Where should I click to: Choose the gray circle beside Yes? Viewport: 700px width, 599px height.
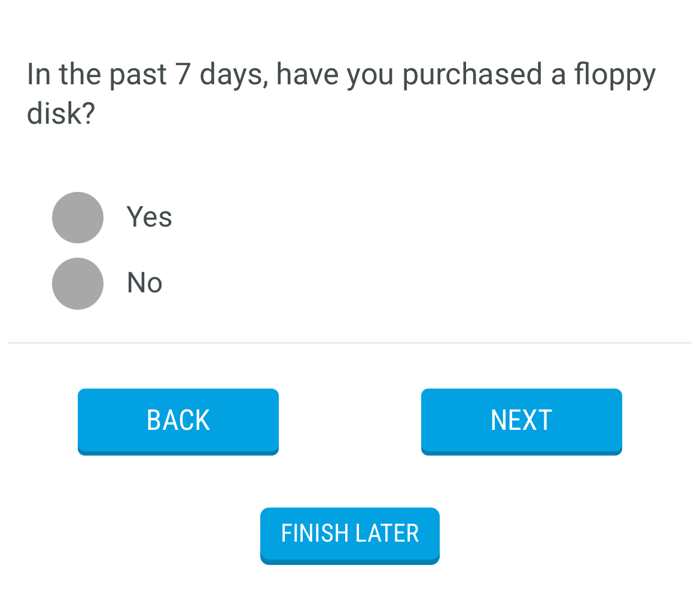78,218
